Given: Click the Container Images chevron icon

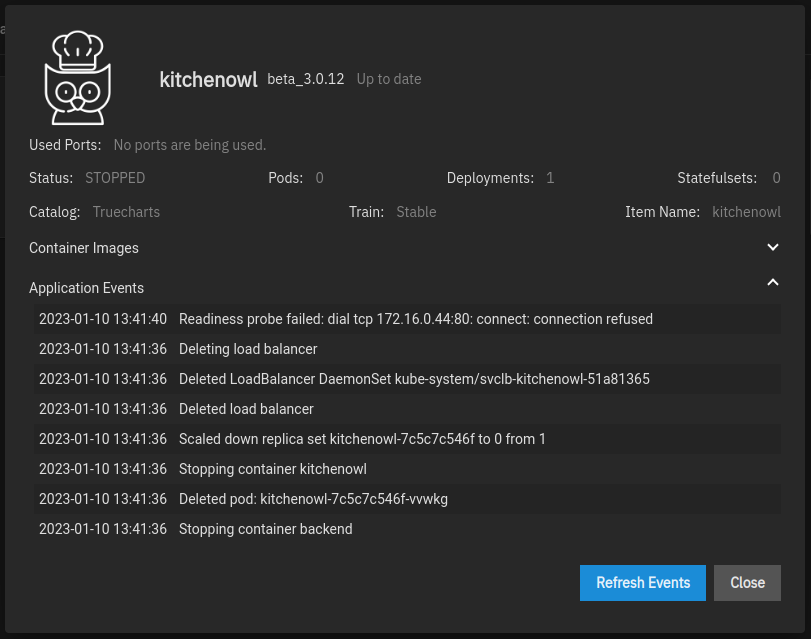Looking at the screenshot, I should 773,247.
